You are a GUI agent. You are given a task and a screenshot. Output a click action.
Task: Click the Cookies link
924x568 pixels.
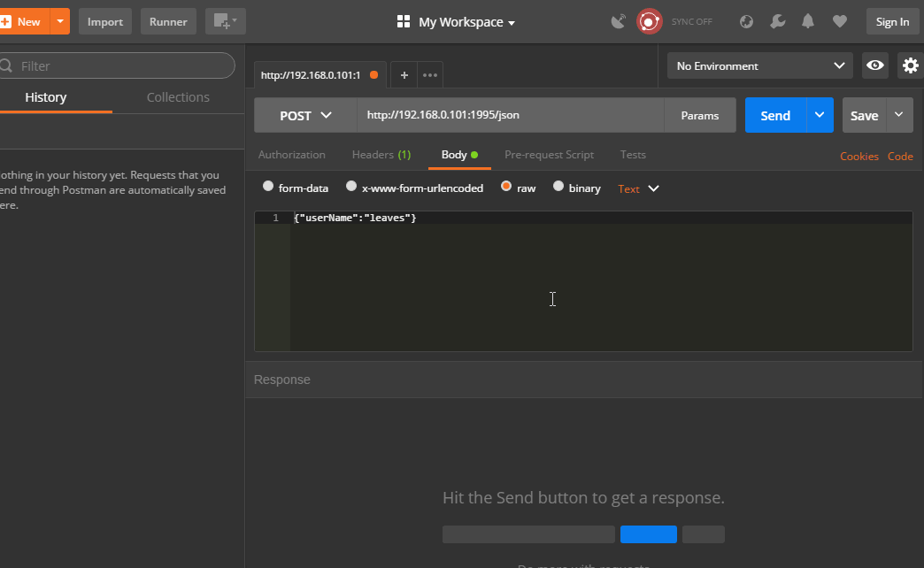click(859, 156)
